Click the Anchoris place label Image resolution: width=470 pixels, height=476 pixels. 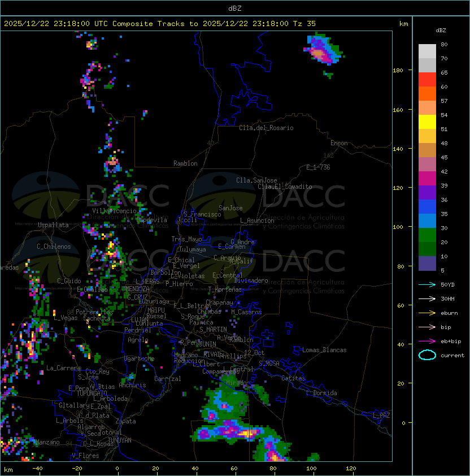tap(132, 385)
